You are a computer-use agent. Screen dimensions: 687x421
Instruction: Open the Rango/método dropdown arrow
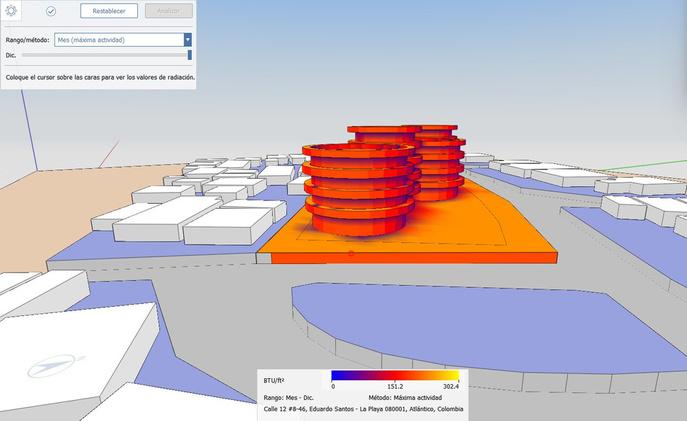pos(188,40)
